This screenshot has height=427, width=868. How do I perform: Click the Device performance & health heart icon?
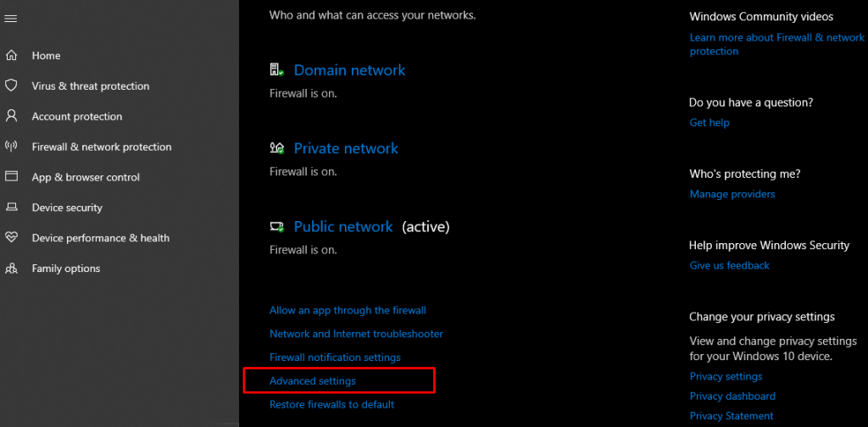click(11, 238)
